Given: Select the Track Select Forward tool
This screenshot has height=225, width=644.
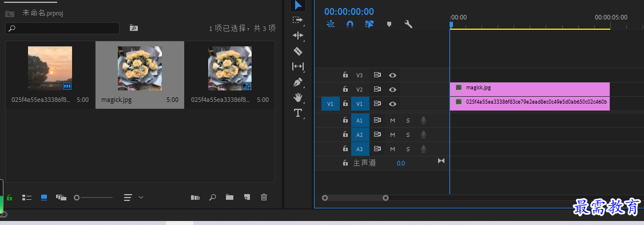Looking at the screenshot, I should coord(297,19).
